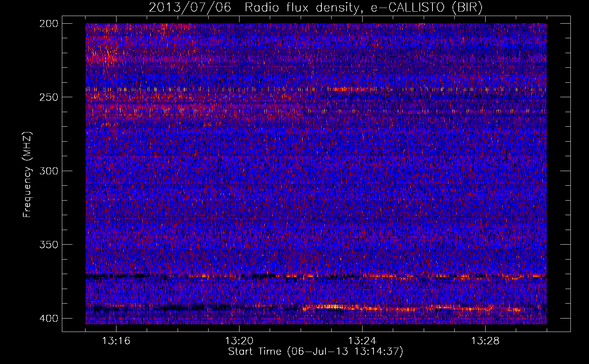
Task: Click the 'Start Time (06-Jul-13 13:14:37)' label
Action: [x=316, y=352]
